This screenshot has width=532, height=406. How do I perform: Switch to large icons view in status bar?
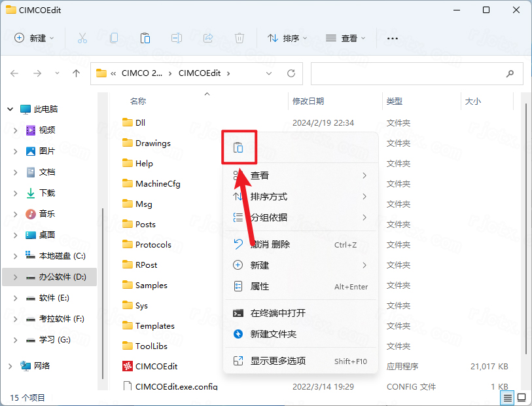click(522, 397)
